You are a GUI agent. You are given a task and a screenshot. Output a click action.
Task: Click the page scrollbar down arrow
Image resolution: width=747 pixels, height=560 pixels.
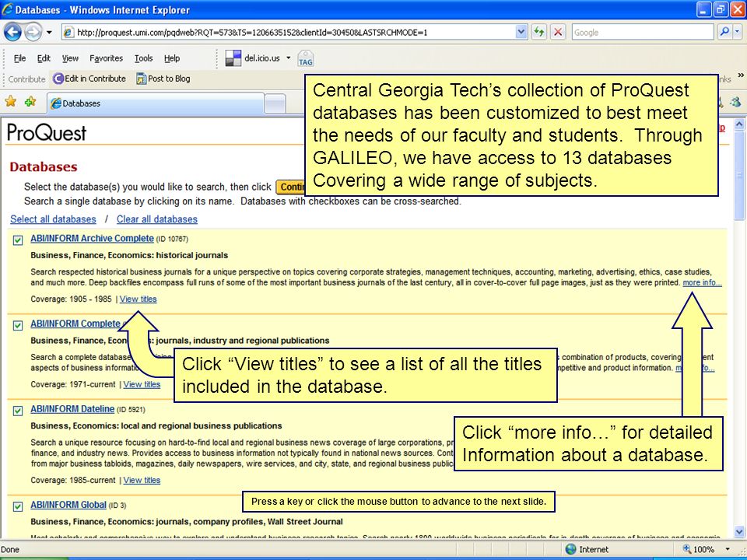pos(739,531)
